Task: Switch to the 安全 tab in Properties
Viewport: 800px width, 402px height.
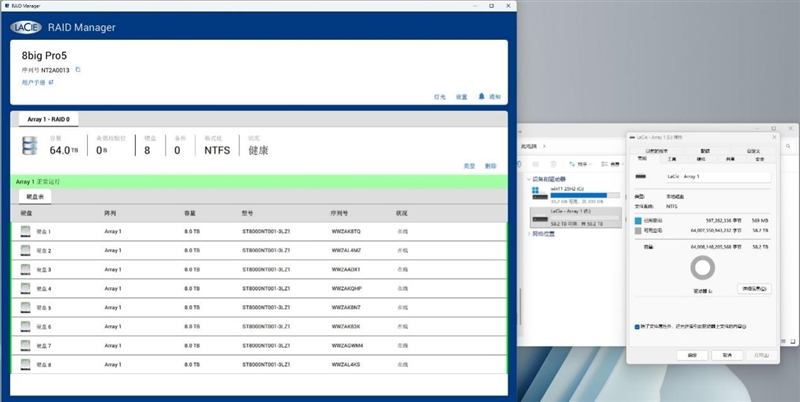Action: point(759,160)
